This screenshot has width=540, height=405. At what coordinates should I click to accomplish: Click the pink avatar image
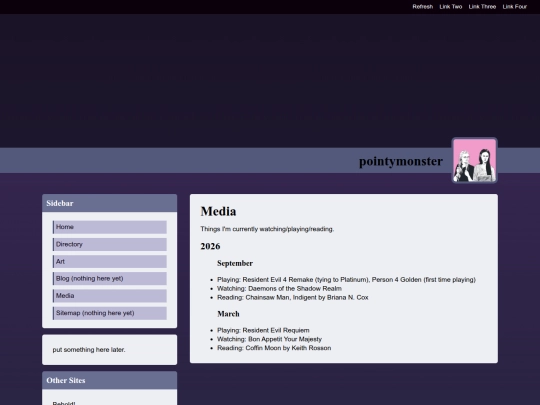click(475, 160)
